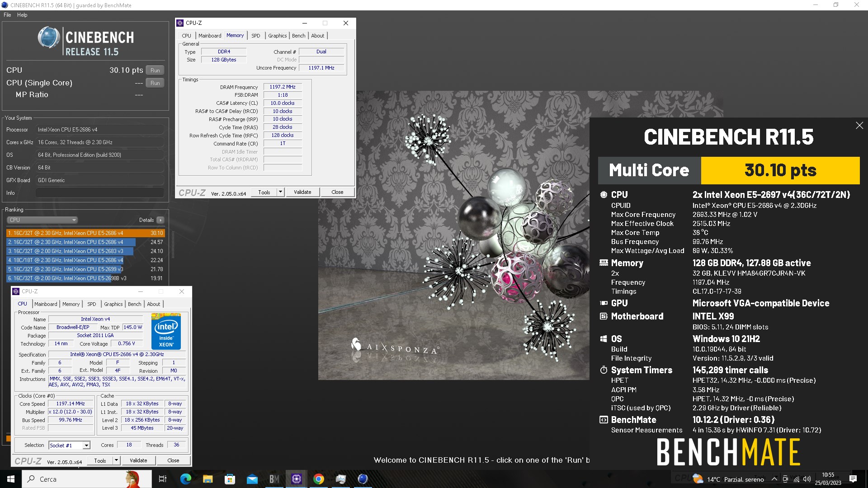Click the Cinebench globe logo

point(49,38)
